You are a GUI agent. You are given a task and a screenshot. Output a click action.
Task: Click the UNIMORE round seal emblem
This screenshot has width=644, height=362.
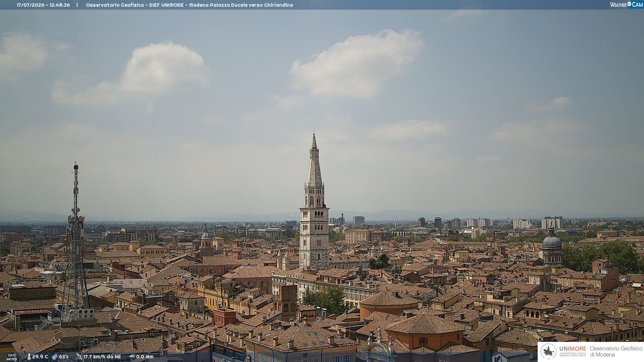point(549,352)
